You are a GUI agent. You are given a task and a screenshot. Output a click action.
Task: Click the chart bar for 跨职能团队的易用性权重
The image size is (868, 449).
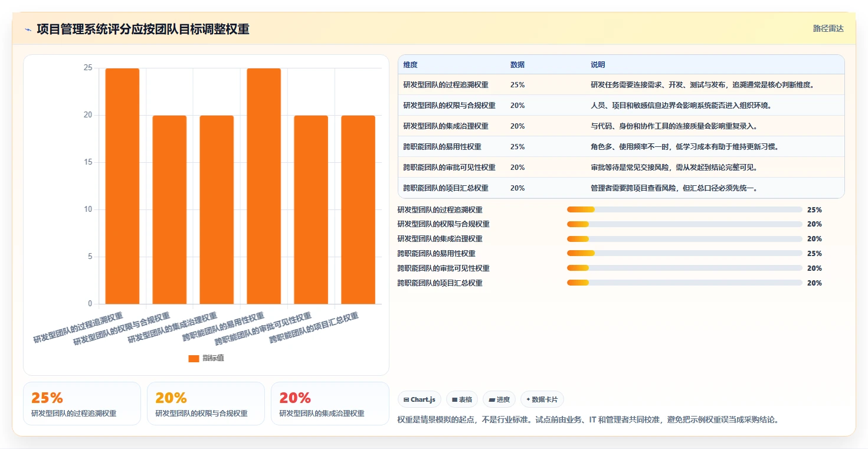coord(264,186)
